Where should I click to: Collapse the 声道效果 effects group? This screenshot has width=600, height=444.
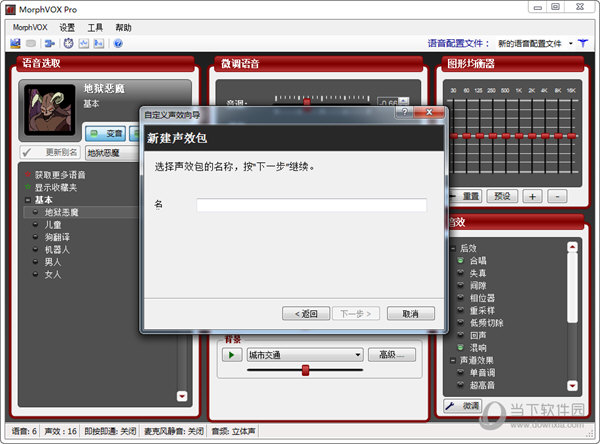click(453, 360)
